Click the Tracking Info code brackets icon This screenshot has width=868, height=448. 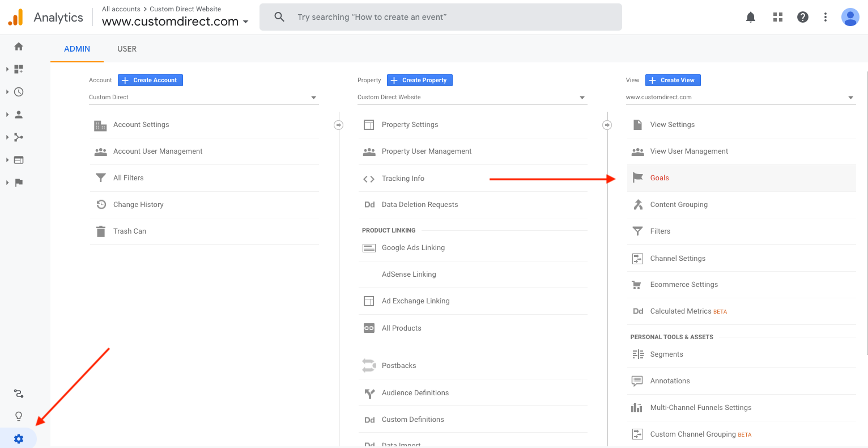click(369, 179)
